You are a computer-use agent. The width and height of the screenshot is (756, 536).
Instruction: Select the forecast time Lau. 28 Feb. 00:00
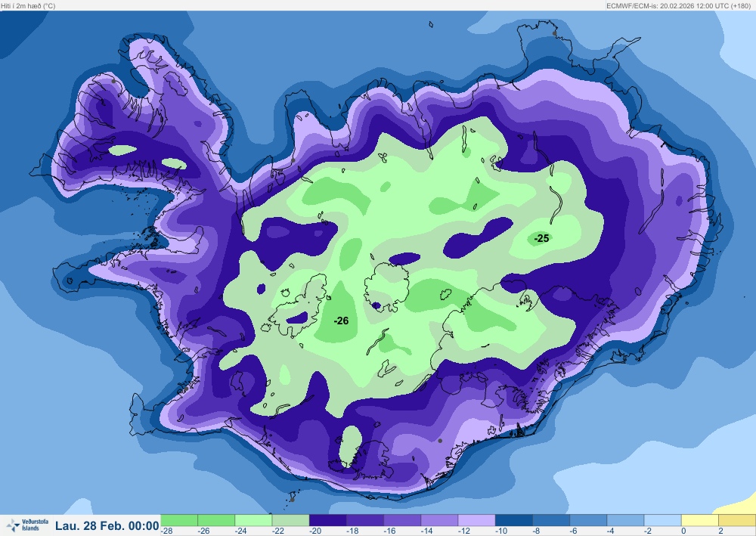click(107, 525)
